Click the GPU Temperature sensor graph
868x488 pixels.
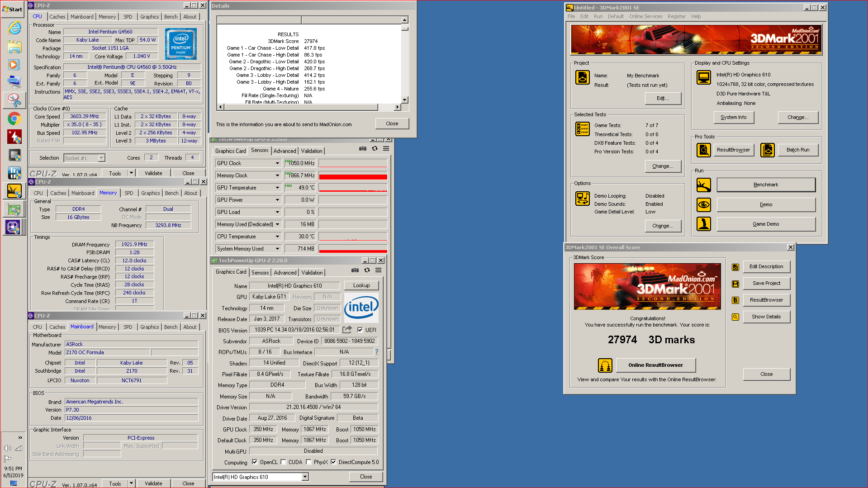pos(353,188)
